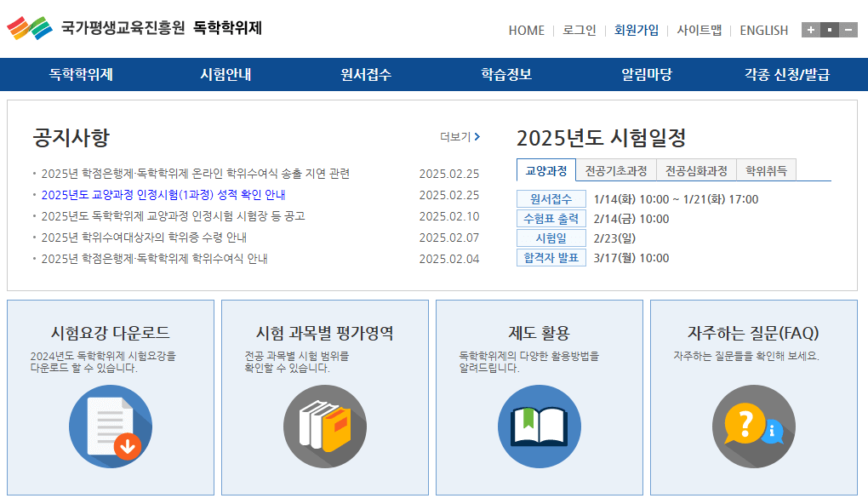
Task: Click the 수험표 출력 button
Action: click(550, 219)
